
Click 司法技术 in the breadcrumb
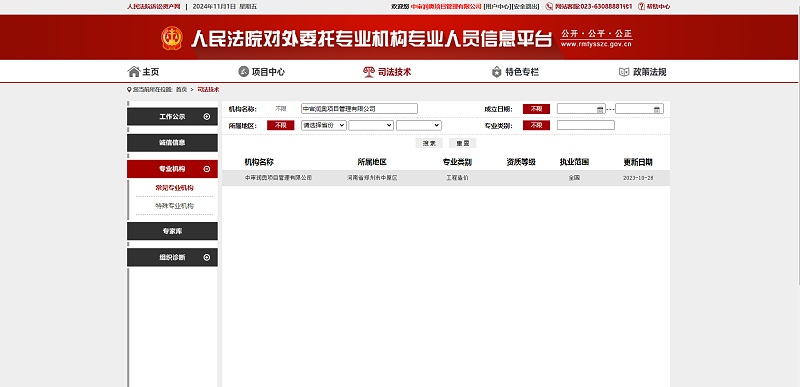click(x=208, y=89)
